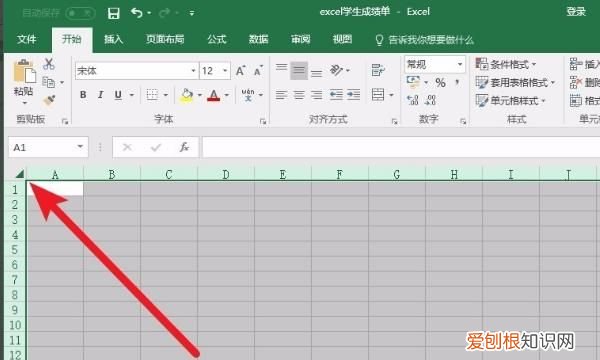Click the Merge & Center icon
The width and height of the screenshot is (600, 360).
point(378,94)
